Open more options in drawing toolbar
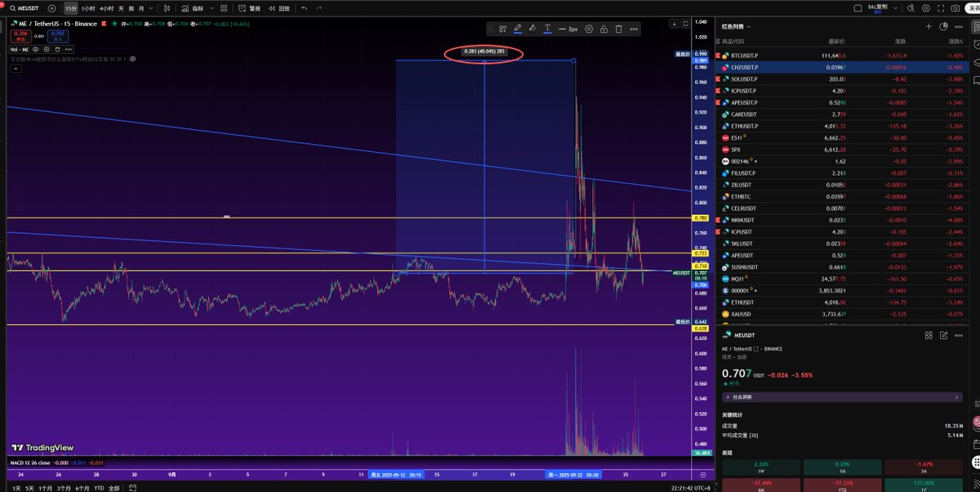The height and width of the screenshot is (492, 980). (634, 29)
